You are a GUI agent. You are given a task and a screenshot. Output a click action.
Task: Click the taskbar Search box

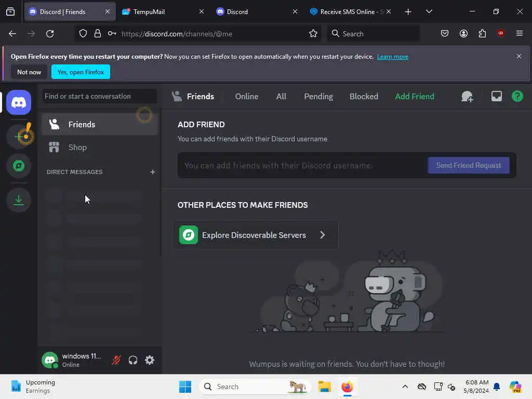255,387
